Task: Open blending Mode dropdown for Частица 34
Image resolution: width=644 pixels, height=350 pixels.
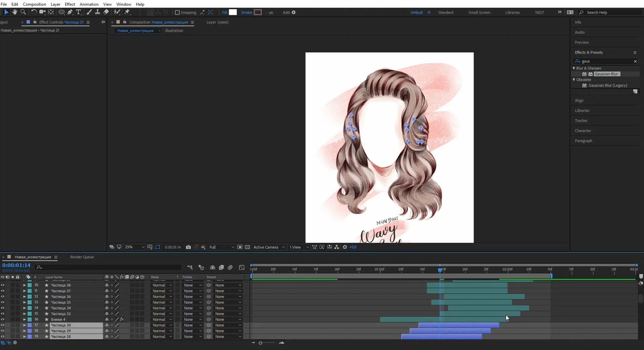Action: (x=162, y=308)
